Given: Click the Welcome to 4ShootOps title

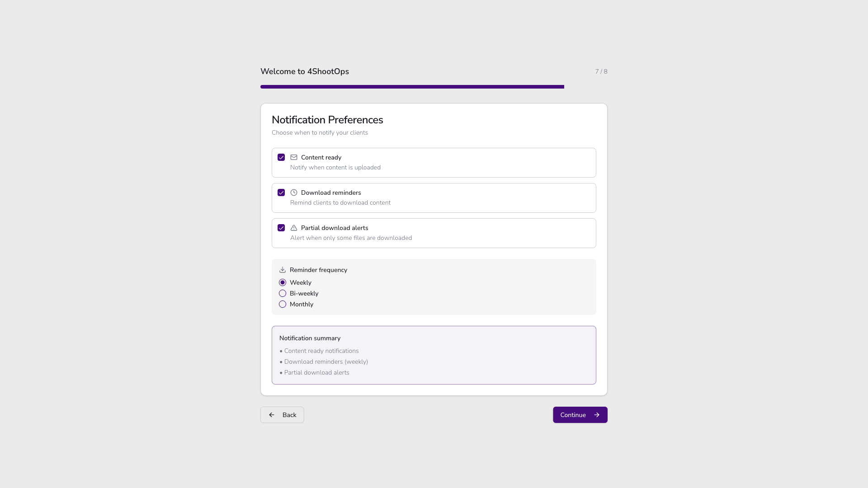Looking at the screenshot, I should (304, 71).
